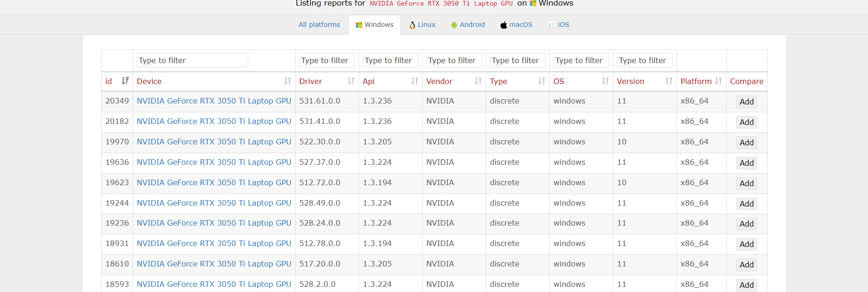Sort by id column sort icon
The width and height of the screenshot is (868, 292).
[125, 81]
